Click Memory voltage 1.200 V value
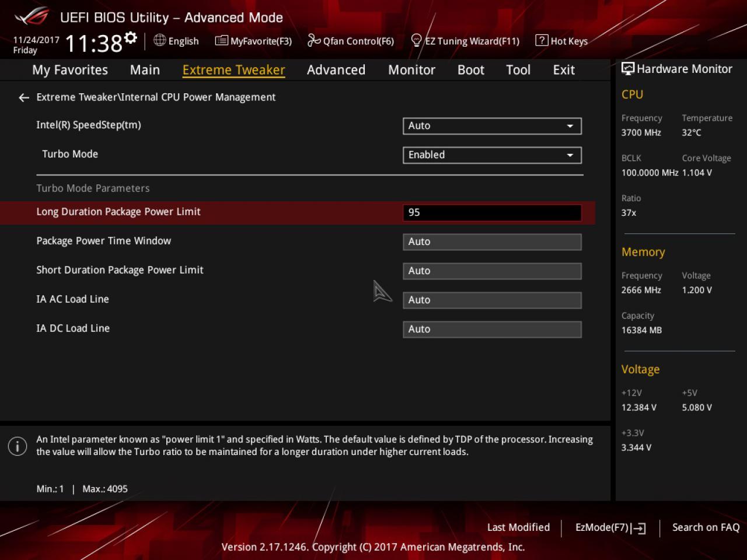 pyautogui.click(x=697, y=290)
